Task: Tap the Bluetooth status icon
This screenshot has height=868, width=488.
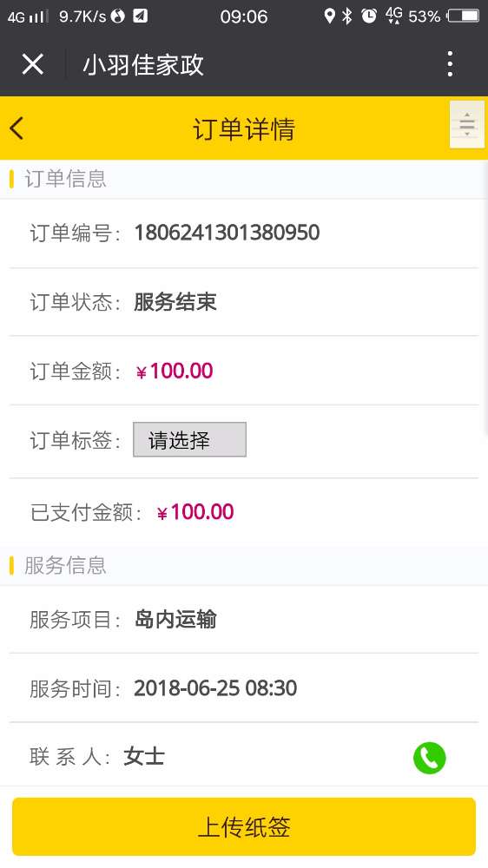Action: pos(347,16)
